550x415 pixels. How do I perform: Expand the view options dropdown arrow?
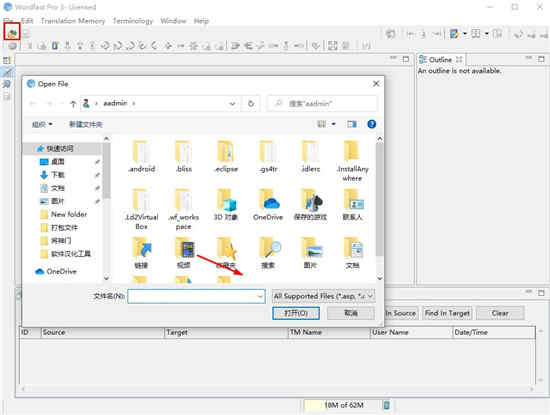coord(334,124)
